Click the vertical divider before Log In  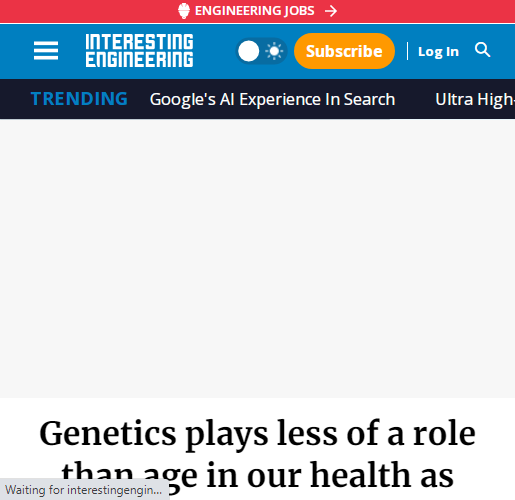[x=407, y=51]
